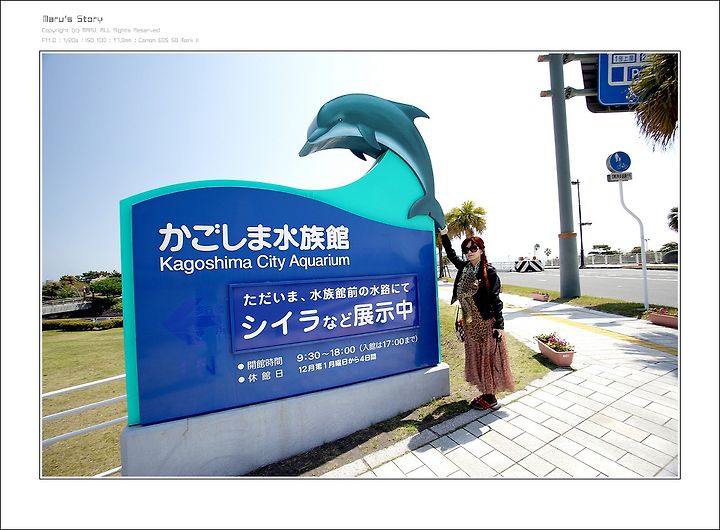Viewport: 720px width, 530px height.
Task: Click the copyright line under the title
Action: tap(101, 30)
